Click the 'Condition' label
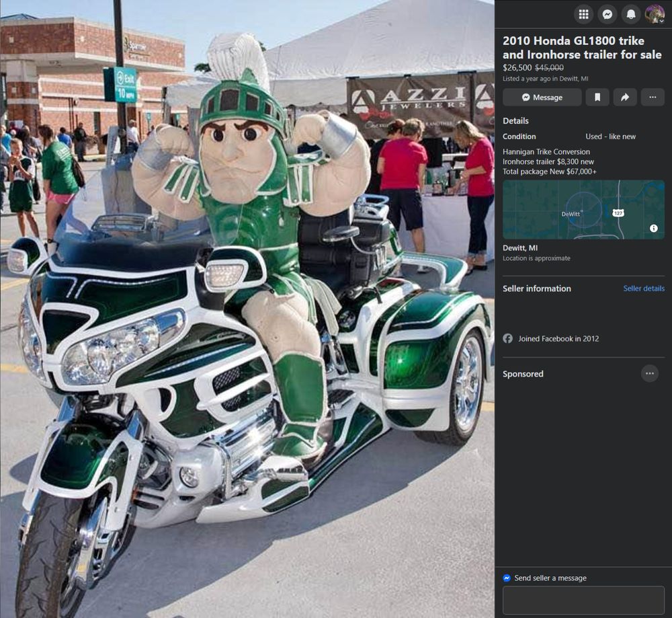The image size is (672, 618). tap(519, 137)
